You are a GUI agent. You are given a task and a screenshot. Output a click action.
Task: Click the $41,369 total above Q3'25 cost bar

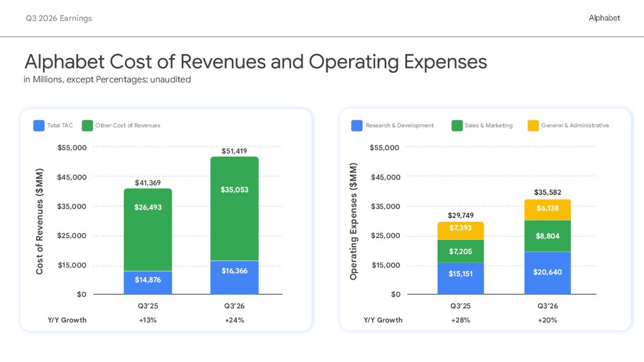tap(148, 183)
